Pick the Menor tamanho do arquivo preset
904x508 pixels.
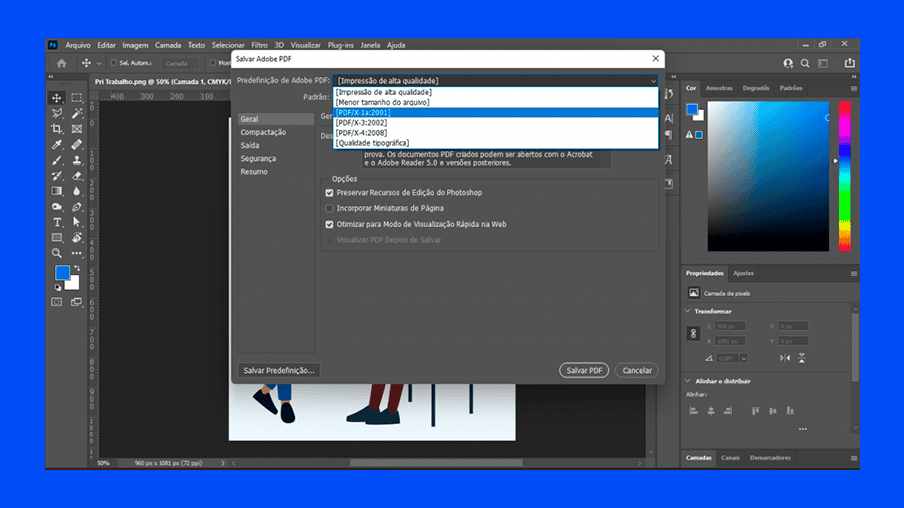pyautogui.click(x=384, y=102)
